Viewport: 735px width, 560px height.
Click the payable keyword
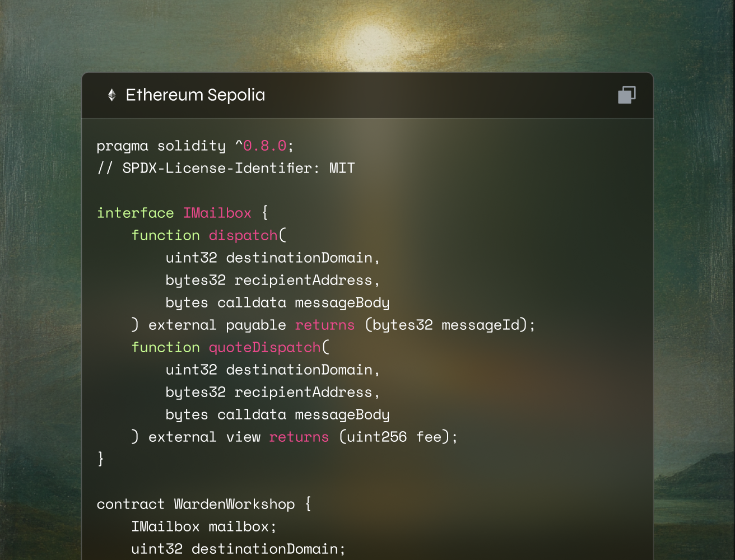pos(256,325)
